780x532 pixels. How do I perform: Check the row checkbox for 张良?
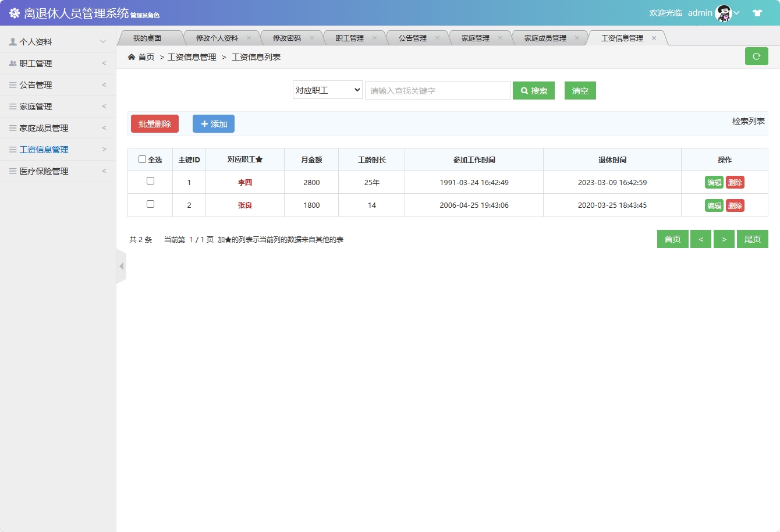[150, 204]
